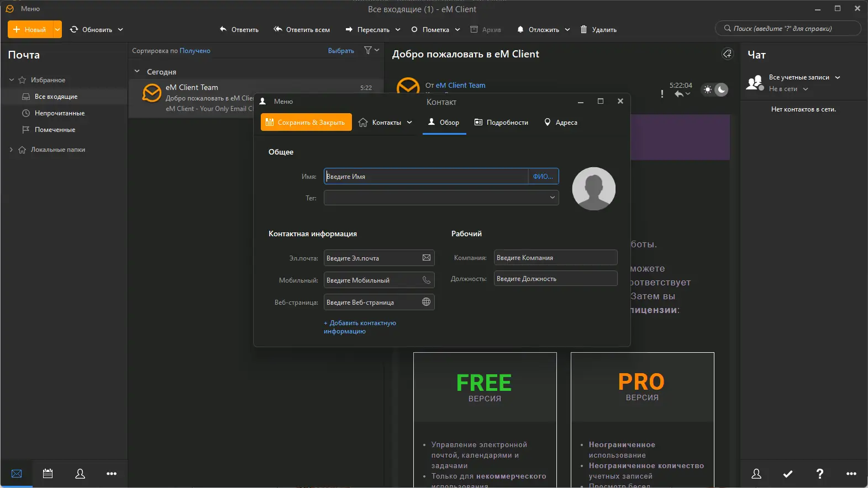Open the eM Client main menu logo
Screen dimensions: 868x488
pyautogui.click(x=9, y=9)
